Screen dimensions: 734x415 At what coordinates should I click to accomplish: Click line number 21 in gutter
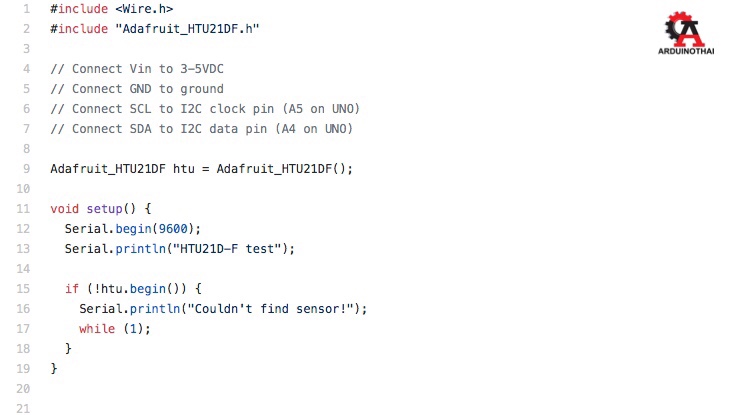click(x=23, y=409)
